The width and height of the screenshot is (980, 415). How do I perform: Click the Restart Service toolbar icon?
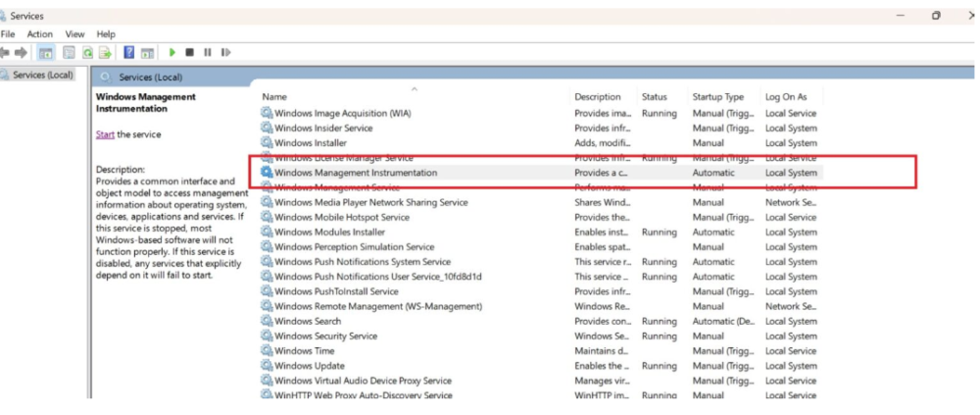pos(225,53)
